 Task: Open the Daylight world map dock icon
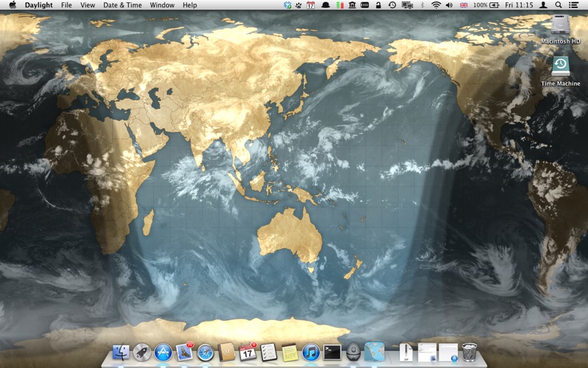(x=374, y=353)
